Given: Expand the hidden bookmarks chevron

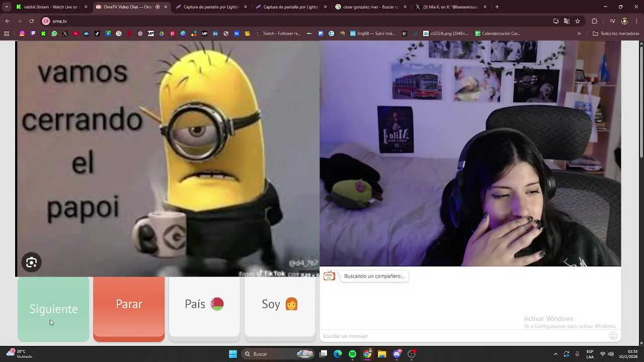Looking at the screenshot, I should 579,34.
